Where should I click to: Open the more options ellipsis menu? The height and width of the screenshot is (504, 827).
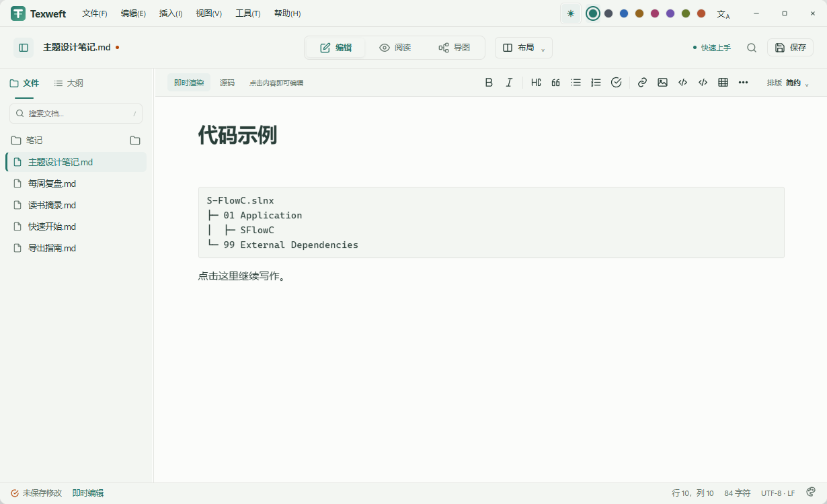[743, 83]
